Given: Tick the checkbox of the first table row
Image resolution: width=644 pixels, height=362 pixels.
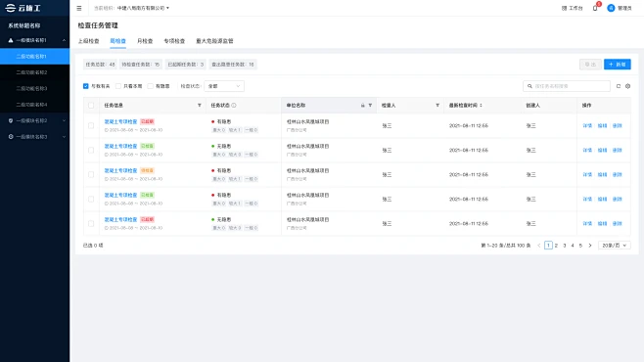Looking at the screenshot, I should click(91, 125).
